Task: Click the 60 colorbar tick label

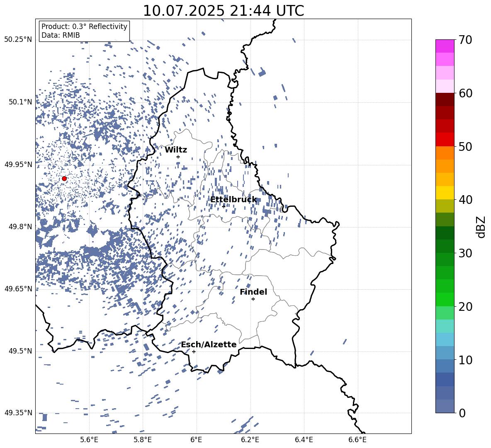Action: (465, 93)
